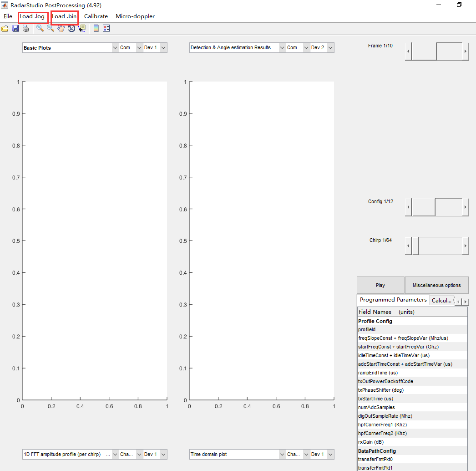Click the Save floppy disk icon
This screenshot has width=476, height=471.
(x=15, y=29)
